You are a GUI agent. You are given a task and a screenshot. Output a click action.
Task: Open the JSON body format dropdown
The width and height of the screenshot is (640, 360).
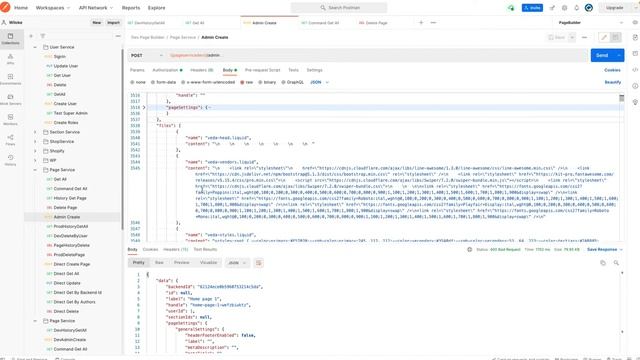coord(319,82)
